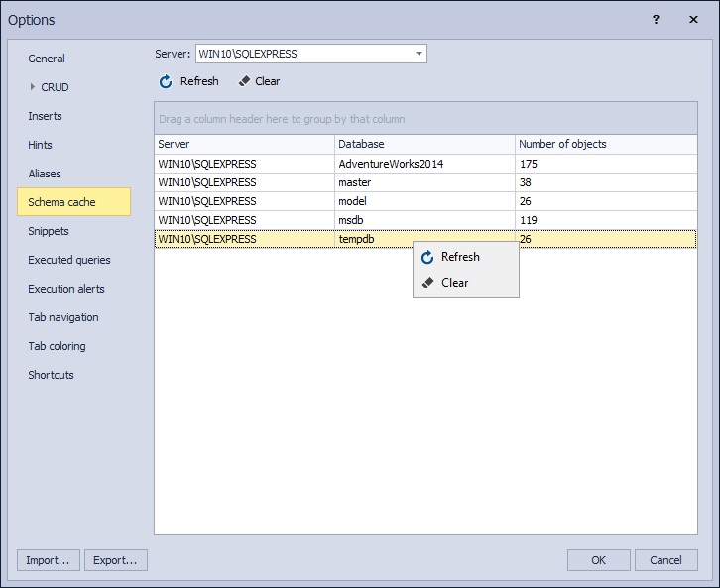
Task: Sort by the Database column header
Action: pos(424,144)
